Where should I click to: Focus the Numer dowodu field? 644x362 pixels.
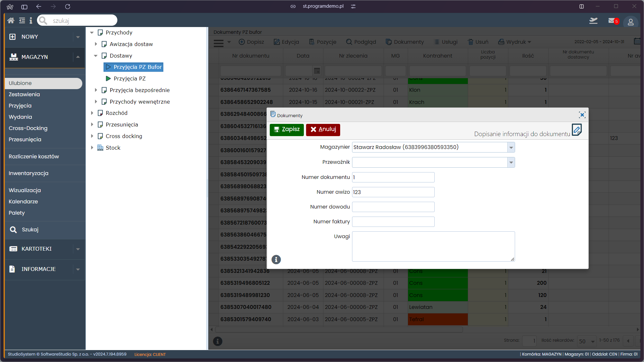pos(393,207)
